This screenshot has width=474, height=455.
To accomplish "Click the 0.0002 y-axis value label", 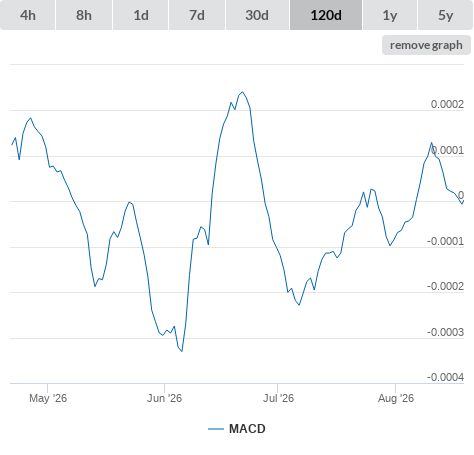I will [447, 104].
